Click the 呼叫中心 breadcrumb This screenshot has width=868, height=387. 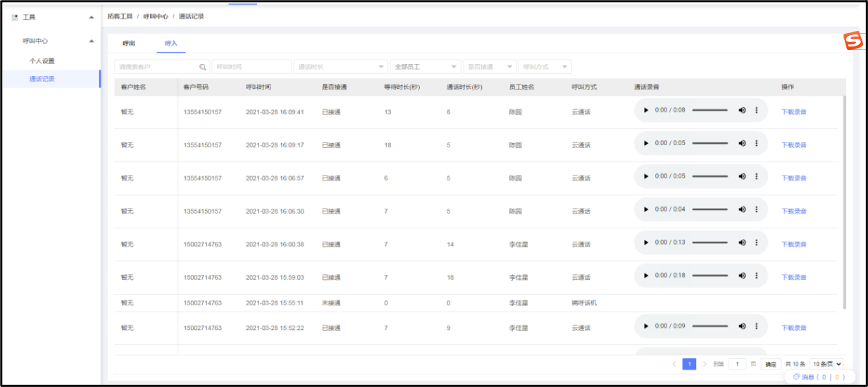(x=156, y=17)
